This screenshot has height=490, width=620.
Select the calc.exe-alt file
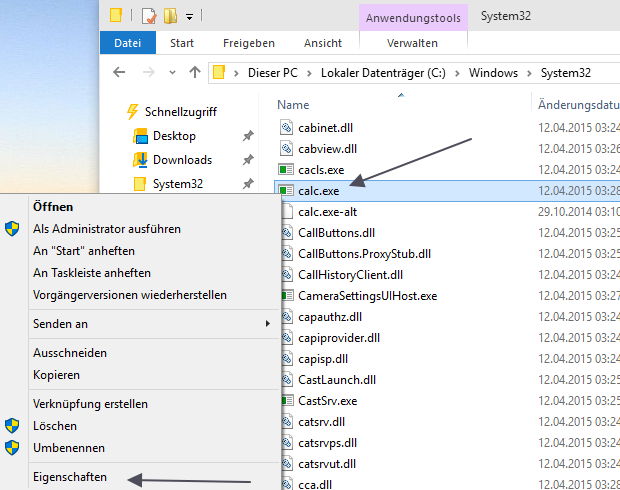tap(327, 212)
